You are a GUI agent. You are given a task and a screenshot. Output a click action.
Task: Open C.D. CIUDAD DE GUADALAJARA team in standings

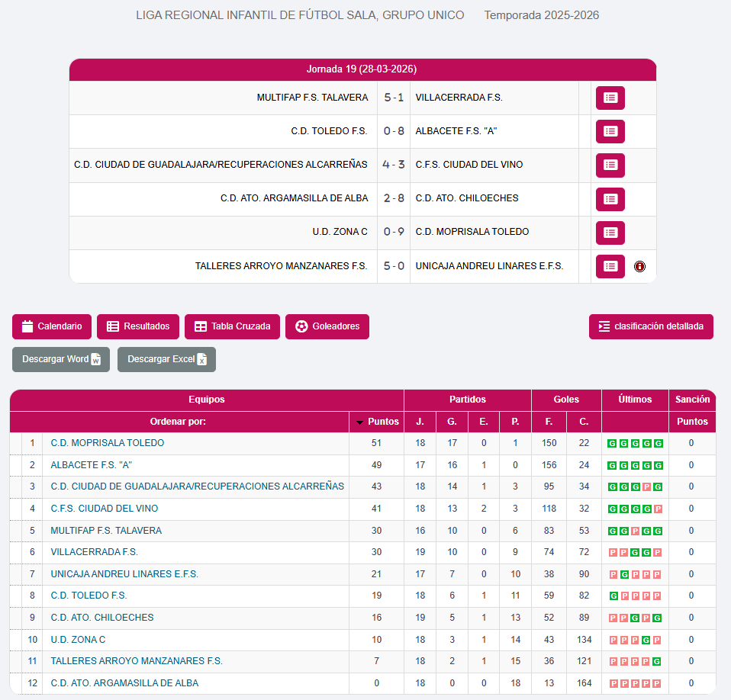pos(197,486)
